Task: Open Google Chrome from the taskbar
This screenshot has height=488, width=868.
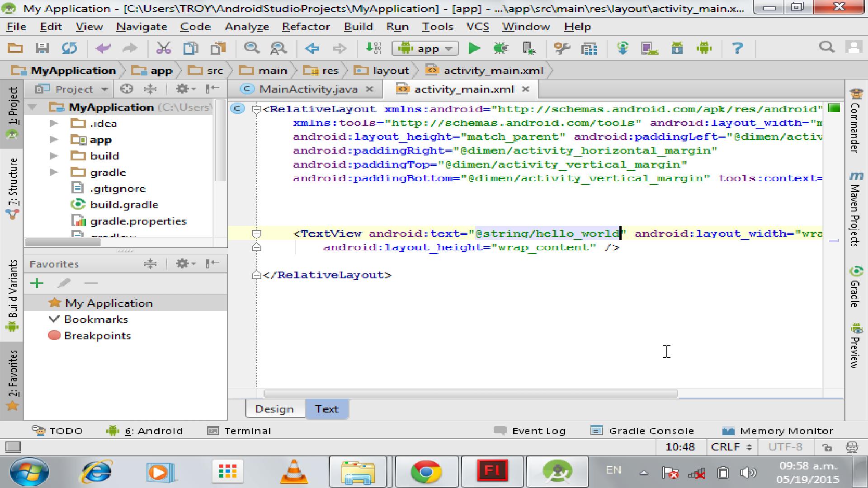Action: pos(426,472)
